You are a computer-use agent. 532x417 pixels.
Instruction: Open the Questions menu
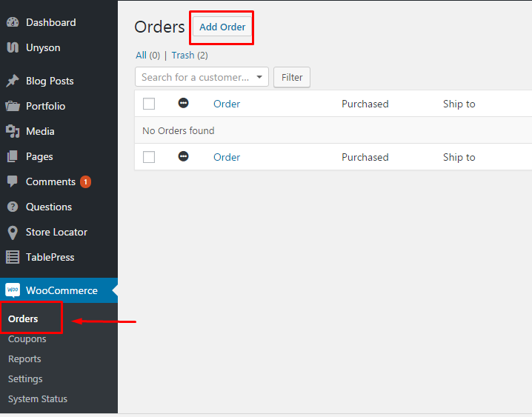click(59, 207)
